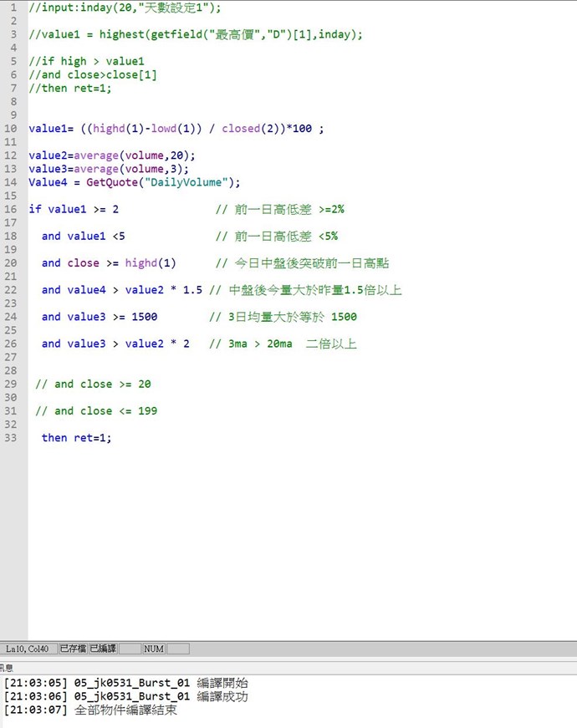Image resolution: width=577 pixels, height=728 pixels.
Task: Click the commented '// and close >= 20' line
Action: coord(93,384)
